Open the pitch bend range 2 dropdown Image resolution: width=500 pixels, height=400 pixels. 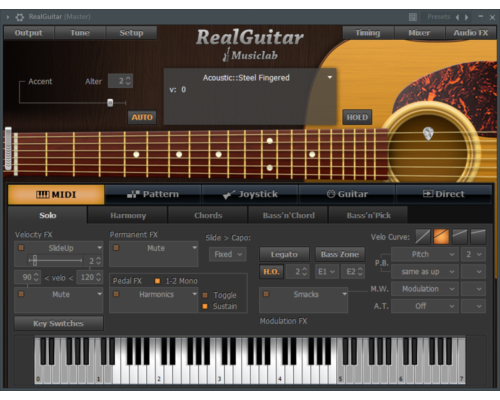[473, 254]
